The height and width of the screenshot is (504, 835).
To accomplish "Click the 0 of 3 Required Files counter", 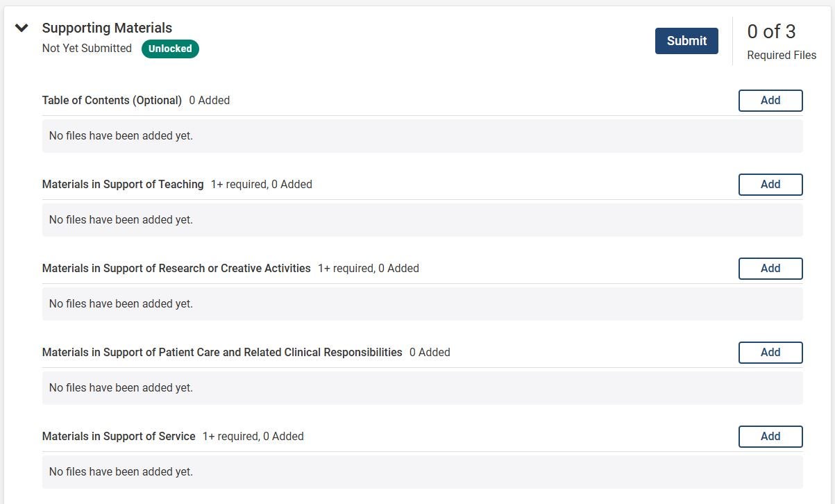I will click(x=782, y=41).
